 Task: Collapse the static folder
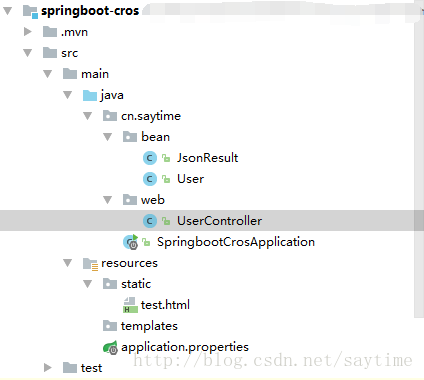coord(88,284)
